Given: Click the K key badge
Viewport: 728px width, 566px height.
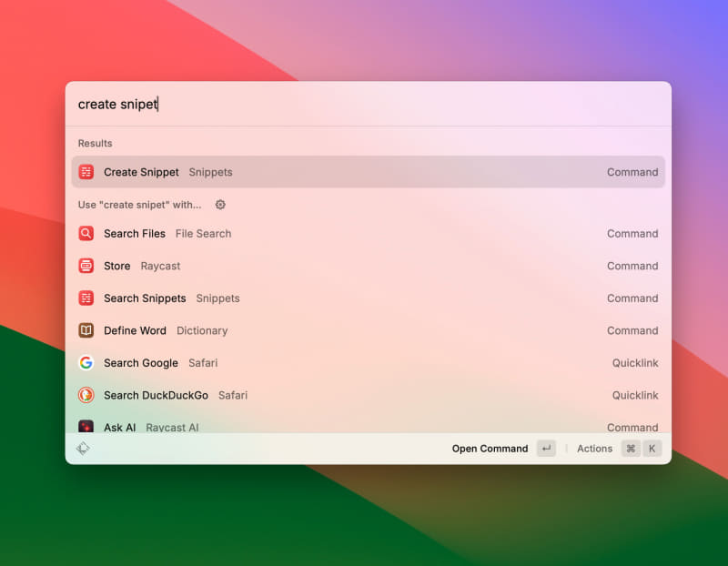Looking at the screenshot, I should [x=652, y=449].
